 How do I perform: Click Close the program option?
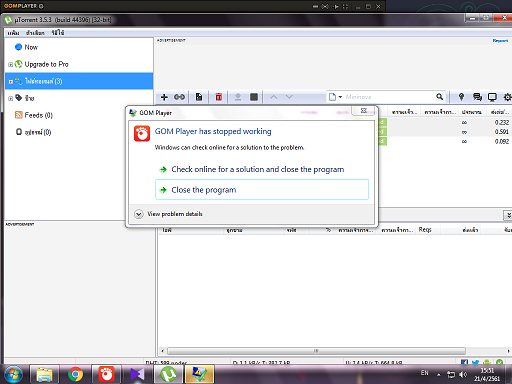tap(262, 190)
